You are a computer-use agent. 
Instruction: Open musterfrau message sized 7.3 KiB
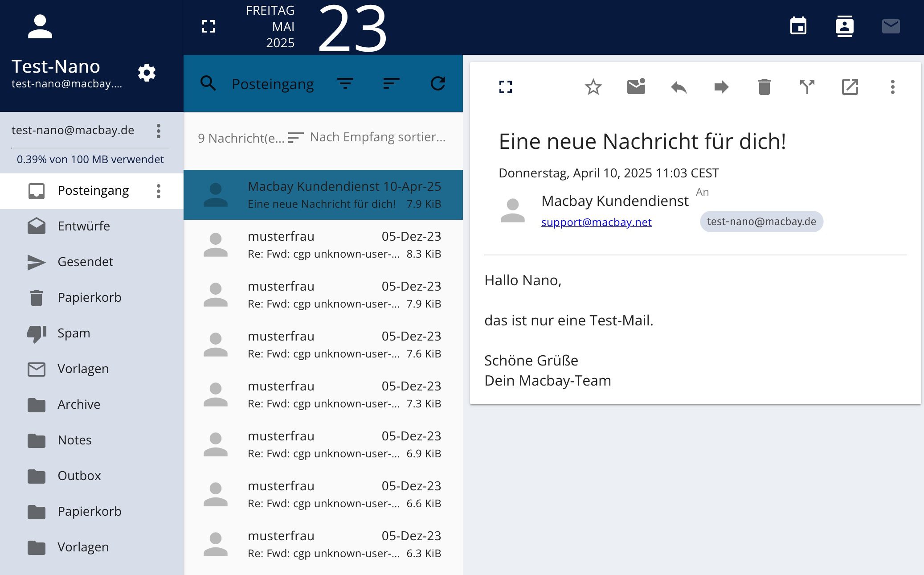[x=323, y=394]
